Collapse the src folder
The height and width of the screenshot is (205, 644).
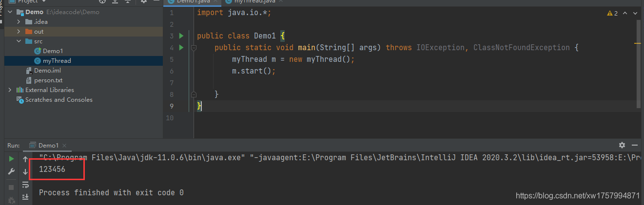click(x=19, y=41)
